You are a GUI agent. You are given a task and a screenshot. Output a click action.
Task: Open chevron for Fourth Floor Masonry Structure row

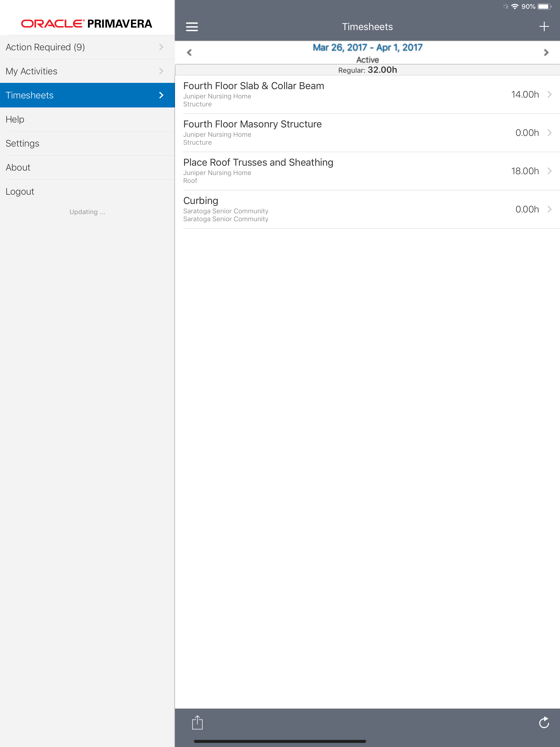[x=549, y=132]
